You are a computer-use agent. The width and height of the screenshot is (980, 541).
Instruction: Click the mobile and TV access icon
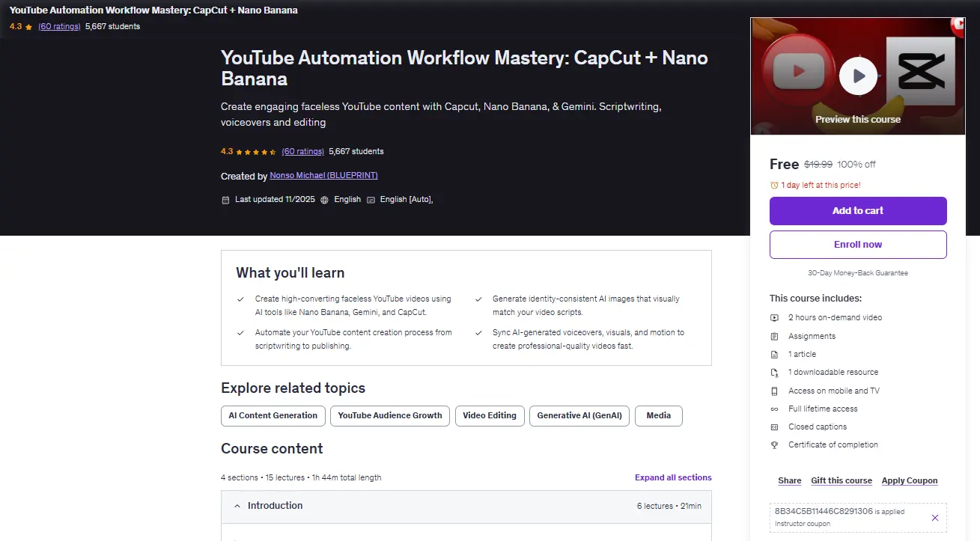pos(774,391)
